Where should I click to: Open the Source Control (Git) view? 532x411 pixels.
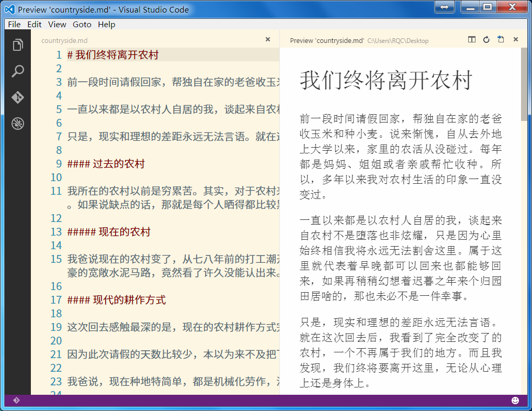click(x=17, y=97)
